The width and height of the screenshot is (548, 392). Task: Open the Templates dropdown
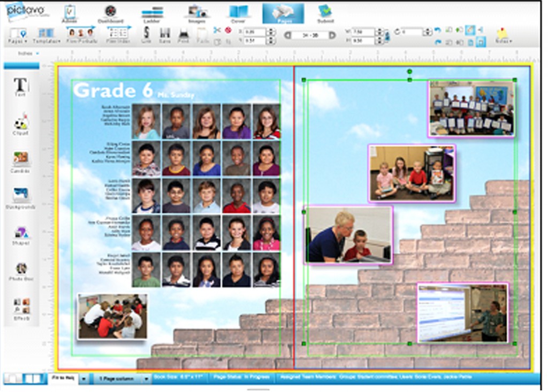click(x=46, y=36)
